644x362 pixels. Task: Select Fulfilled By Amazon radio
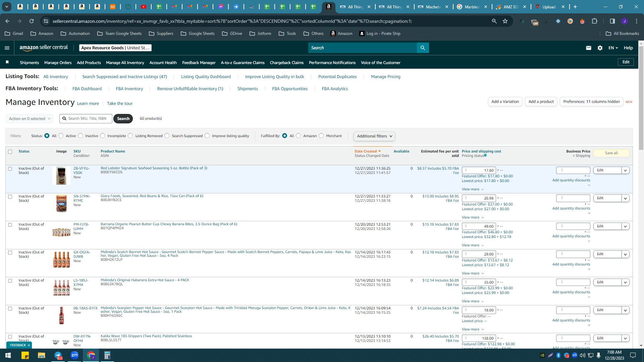pyautogui.click(x=299, y=136)
